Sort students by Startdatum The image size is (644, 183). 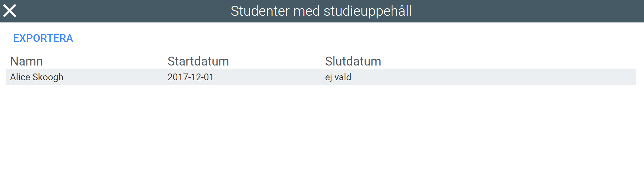(198, 61)
